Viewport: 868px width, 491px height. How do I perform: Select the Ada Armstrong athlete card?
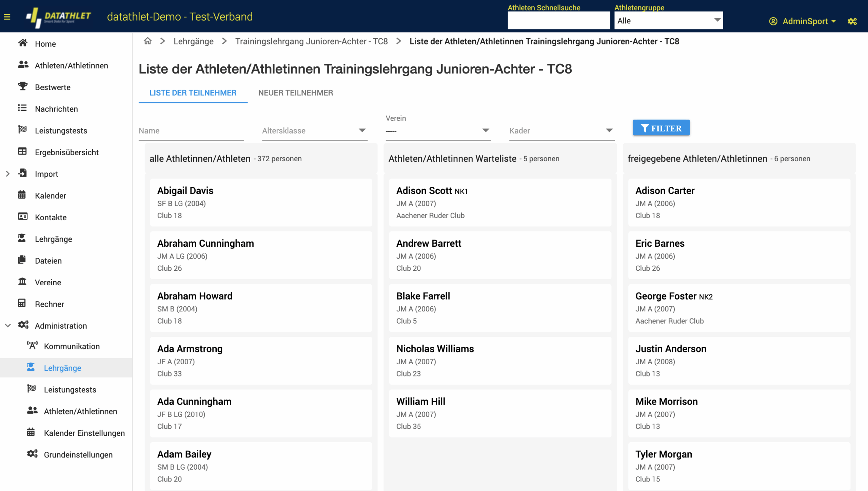[261, 361]
